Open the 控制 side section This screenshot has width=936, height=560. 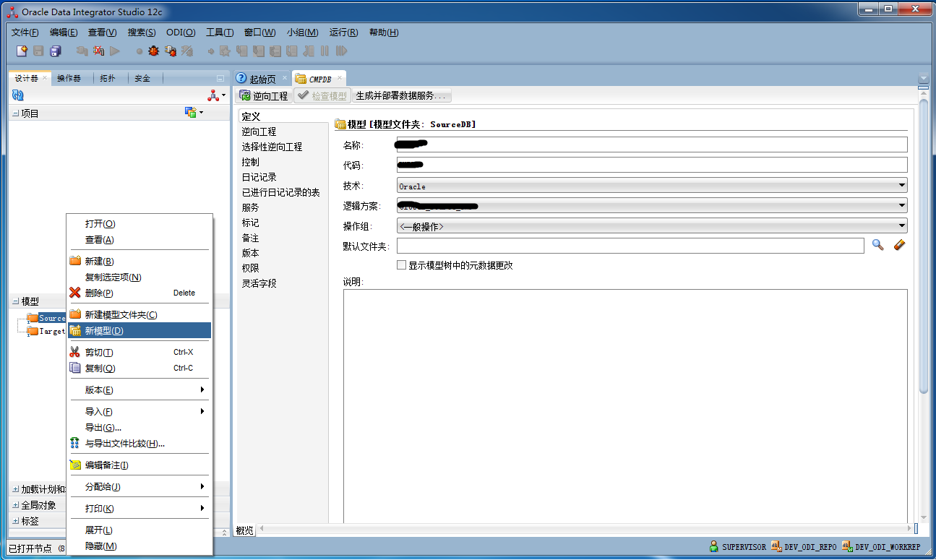250,162
